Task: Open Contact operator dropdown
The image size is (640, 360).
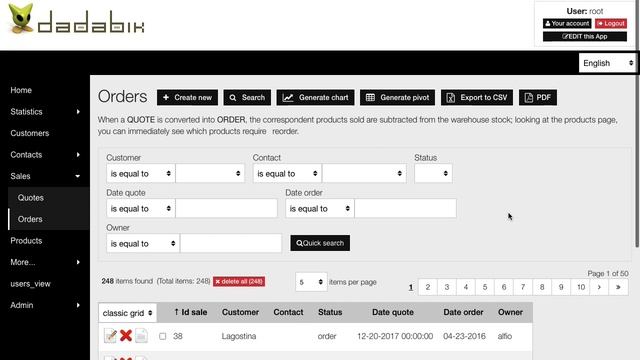Action: tap(287, 173)
